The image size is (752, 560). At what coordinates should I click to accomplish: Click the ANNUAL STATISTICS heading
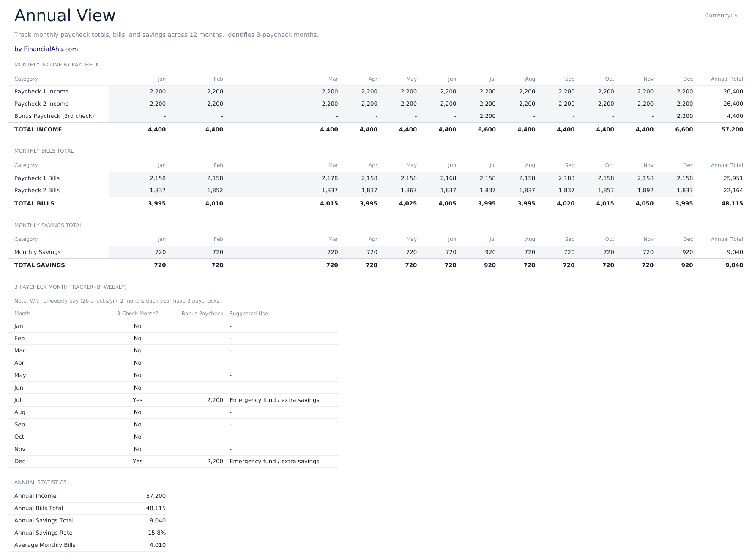pyautogui.click(x=41, y=482)
